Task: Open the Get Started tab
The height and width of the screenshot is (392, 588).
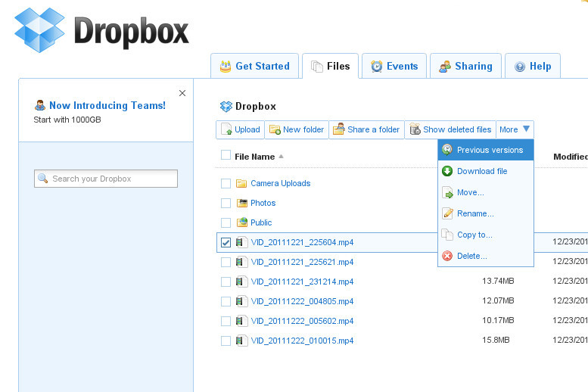Action: click(254, 66)
